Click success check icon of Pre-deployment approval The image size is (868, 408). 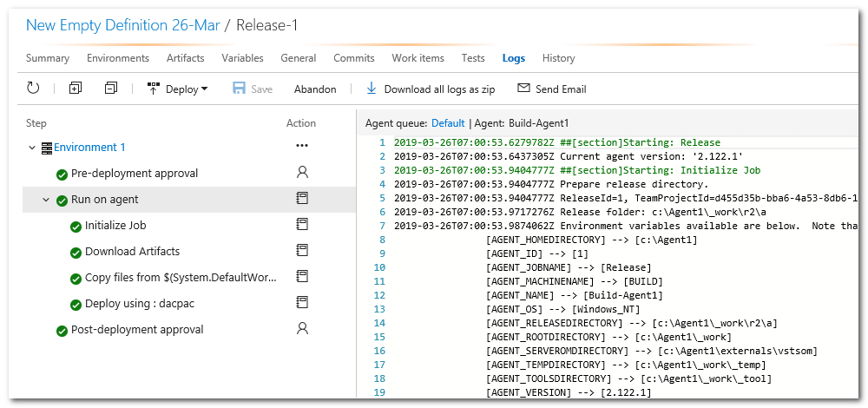(62, 174)
